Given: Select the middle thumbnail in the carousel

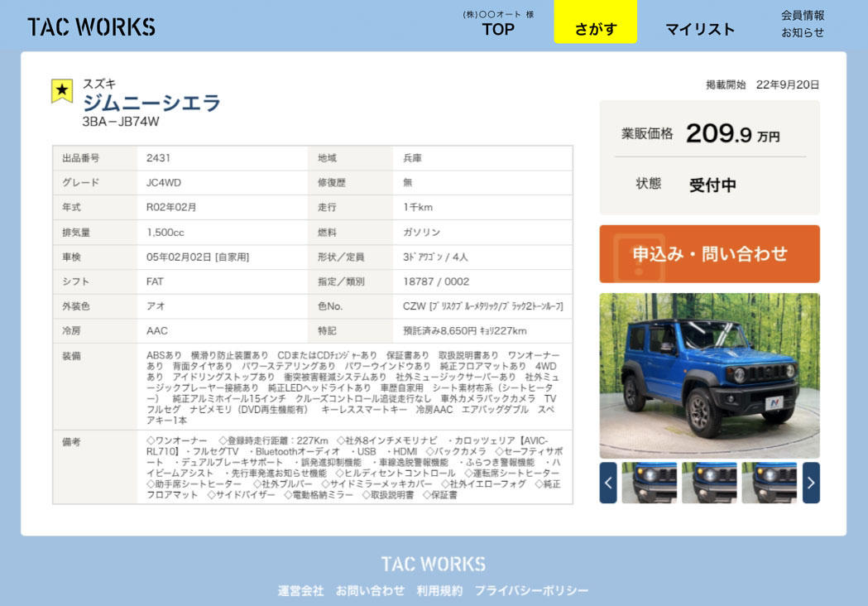Looking at the screenshot, I should click(x=709, y=483).
